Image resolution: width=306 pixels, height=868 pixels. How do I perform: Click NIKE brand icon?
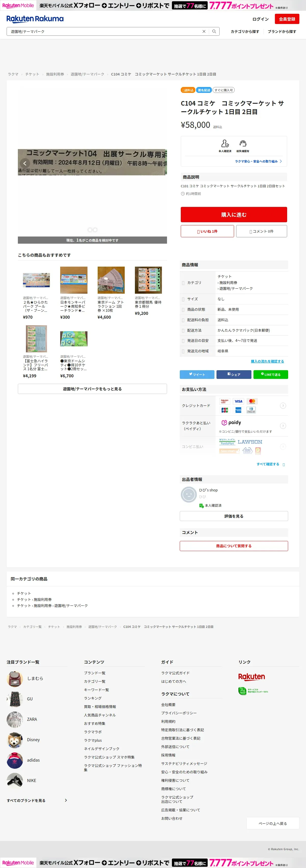(15, 781)
